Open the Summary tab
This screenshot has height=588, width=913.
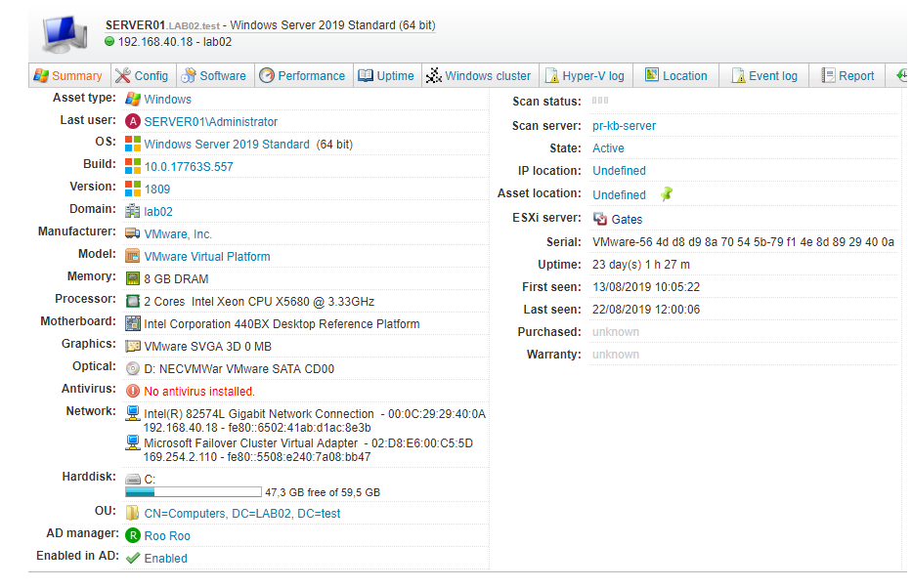click(69, 75)
